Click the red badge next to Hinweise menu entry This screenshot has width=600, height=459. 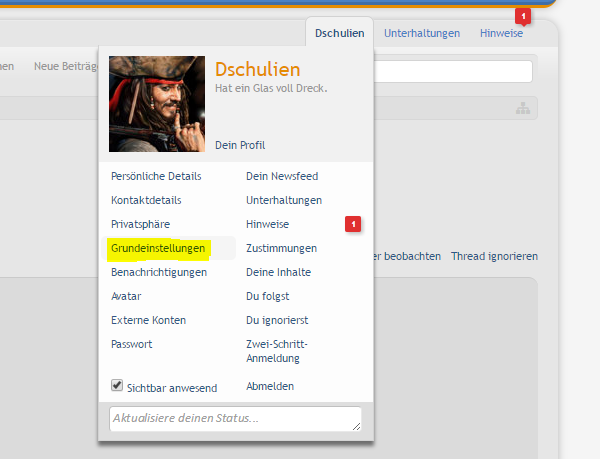tap(353, 224)
